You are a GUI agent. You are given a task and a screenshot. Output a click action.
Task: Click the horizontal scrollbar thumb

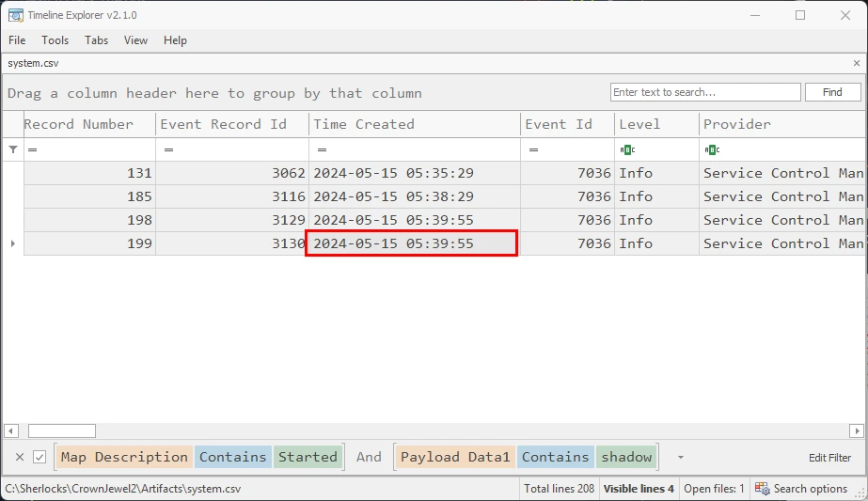(x=62, y=431)
